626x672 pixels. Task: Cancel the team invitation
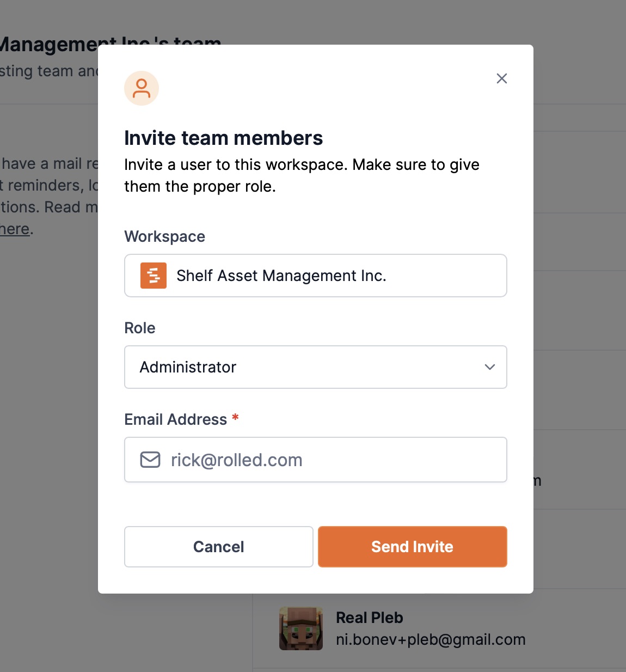pos(218,547)
